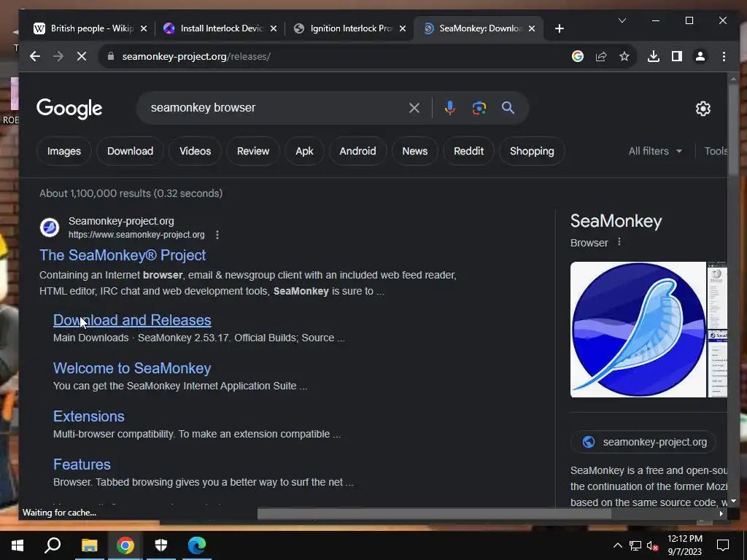Open File Explorer from taskbar
The width and height of the screenshot is (747, 560).
click(x=89, y=545)
